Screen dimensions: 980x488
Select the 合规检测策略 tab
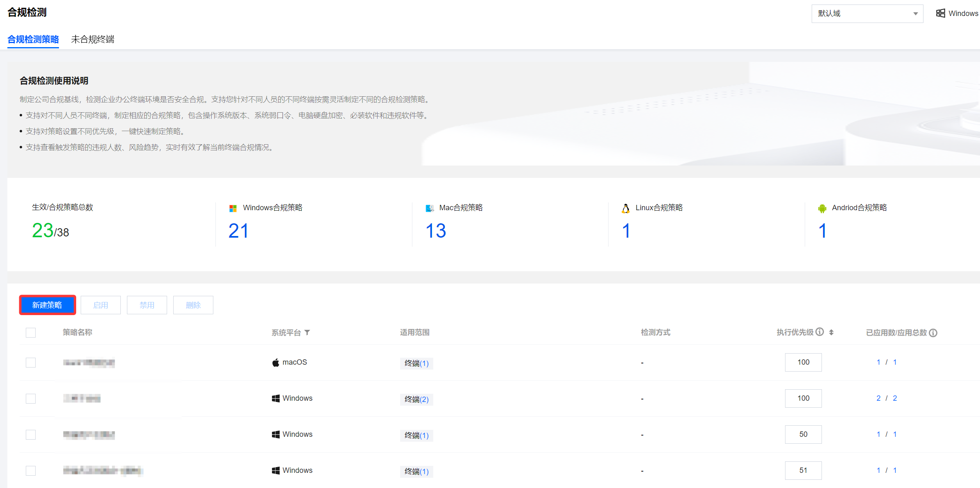tap(33, 39)
